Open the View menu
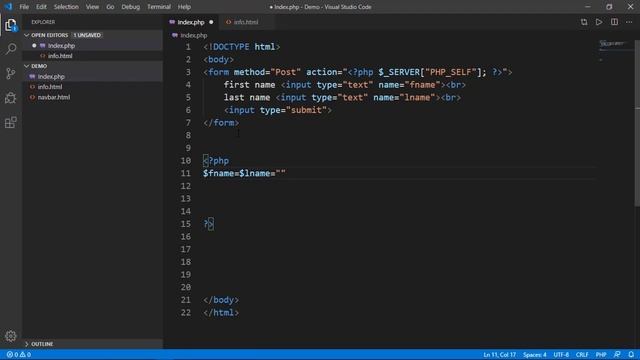 [92, 7]
